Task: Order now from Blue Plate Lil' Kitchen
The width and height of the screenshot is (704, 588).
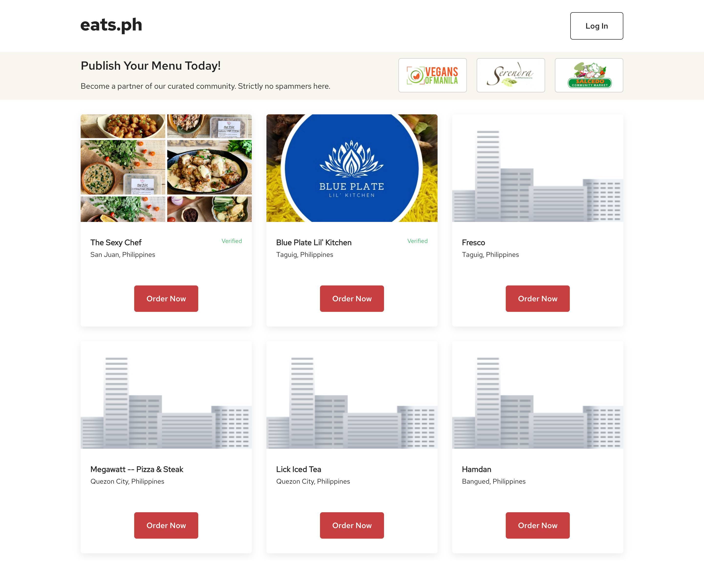Action: coord(352,298)
